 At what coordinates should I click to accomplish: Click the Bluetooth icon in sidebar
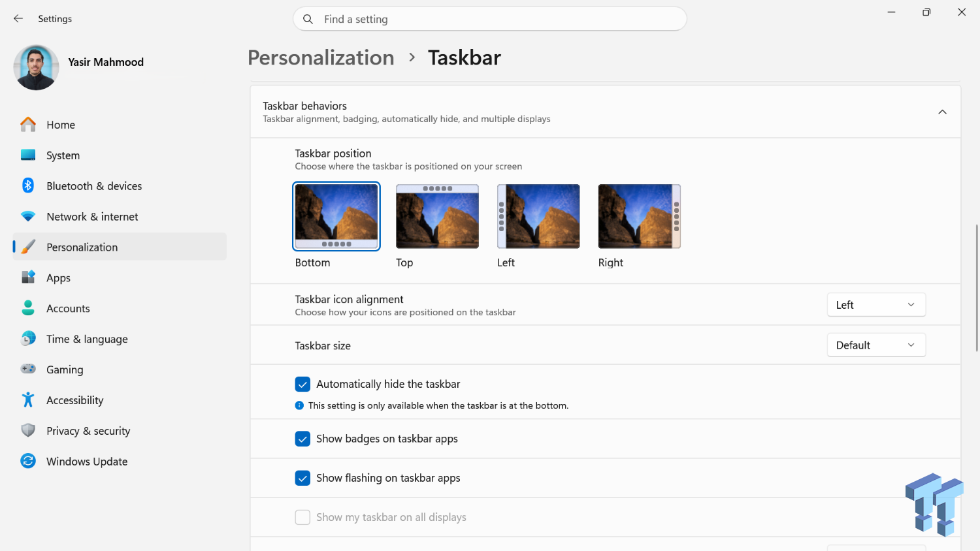28,185
